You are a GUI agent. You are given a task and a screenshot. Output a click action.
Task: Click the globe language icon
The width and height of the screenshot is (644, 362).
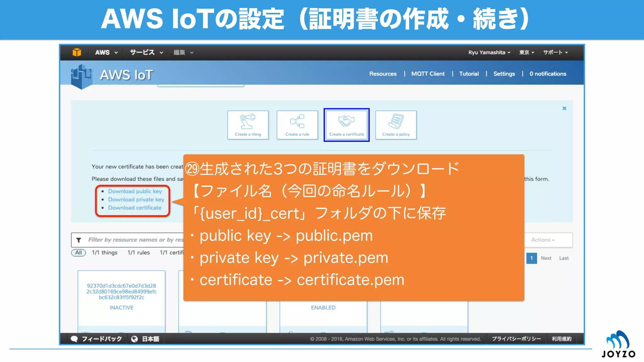pyautogui.click(x=134, y=339)
